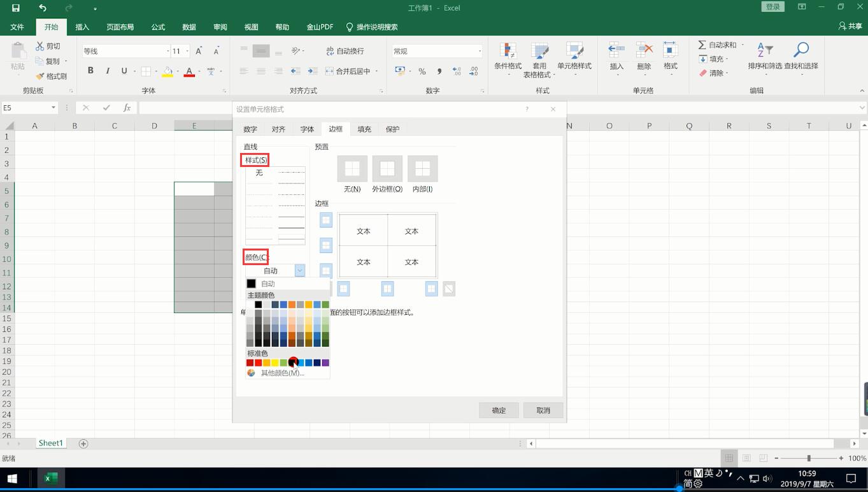Click the formula bar input field
Image resolution: width=868 pixels, height=492 pixels.
498,108
